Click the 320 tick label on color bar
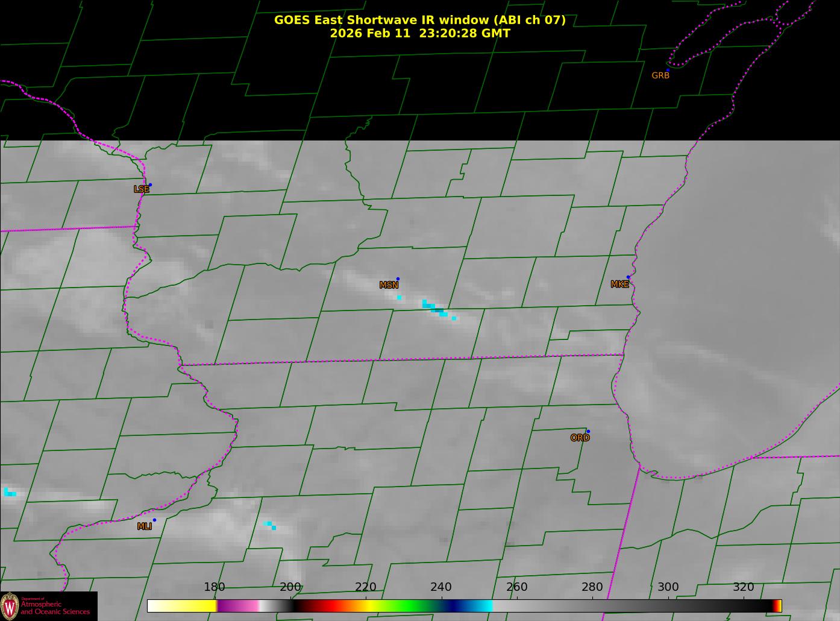This screenshot has height=621, width=840. point(744,587)
